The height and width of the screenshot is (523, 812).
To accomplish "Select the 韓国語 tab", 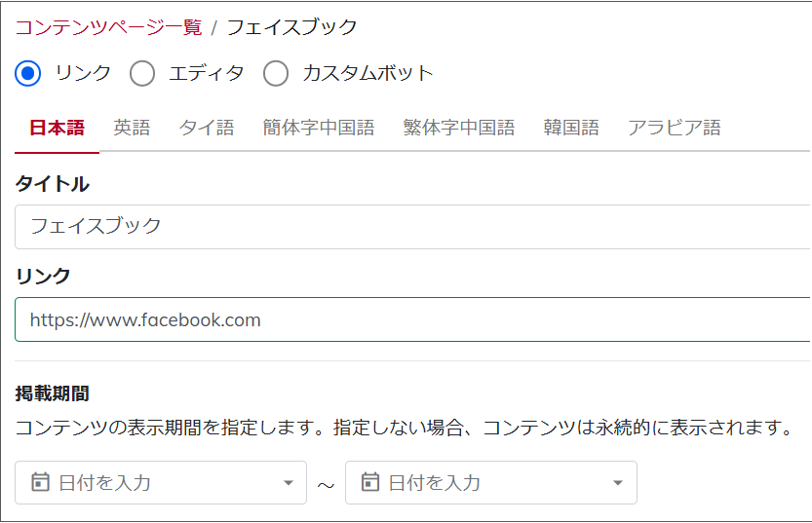I will pyautogui.click(x=571, y=128).
